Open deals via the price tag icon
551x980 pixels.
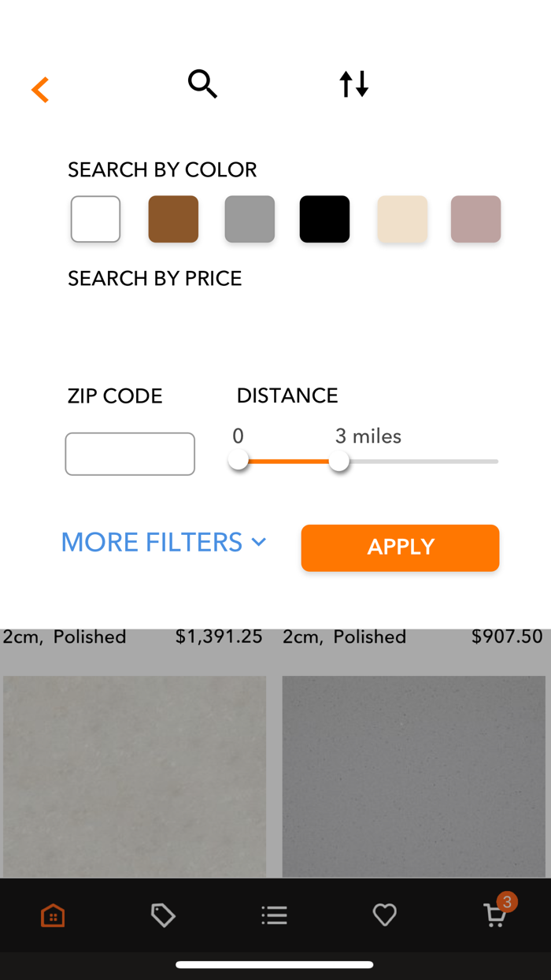[163, 915]
